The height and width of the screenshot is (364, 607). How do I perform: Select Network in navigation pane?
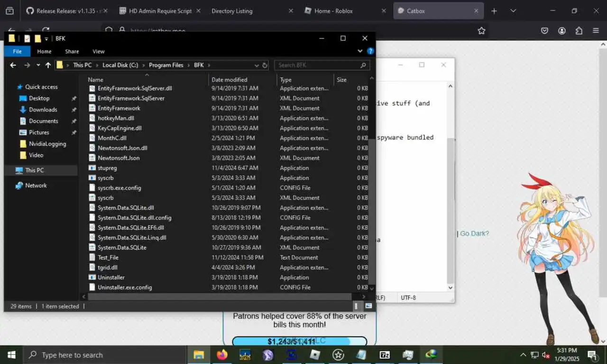[x=36, y=185]
